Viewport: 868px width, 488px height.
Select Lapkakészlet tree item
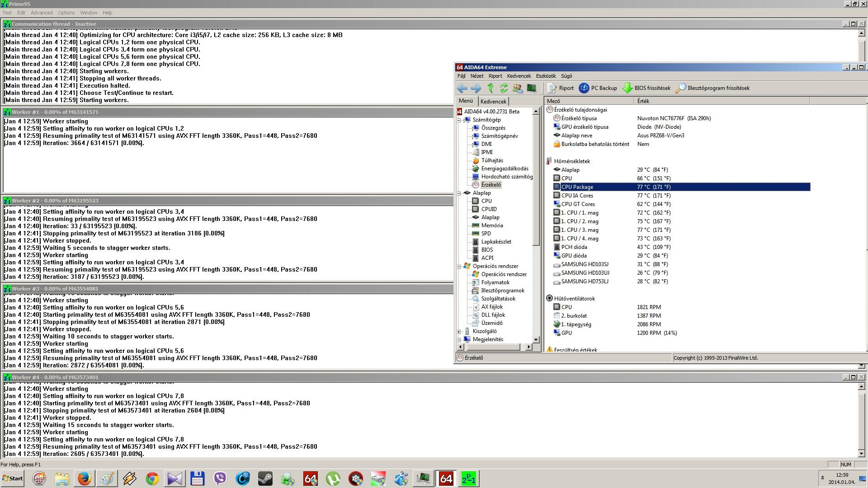(496, 242)
